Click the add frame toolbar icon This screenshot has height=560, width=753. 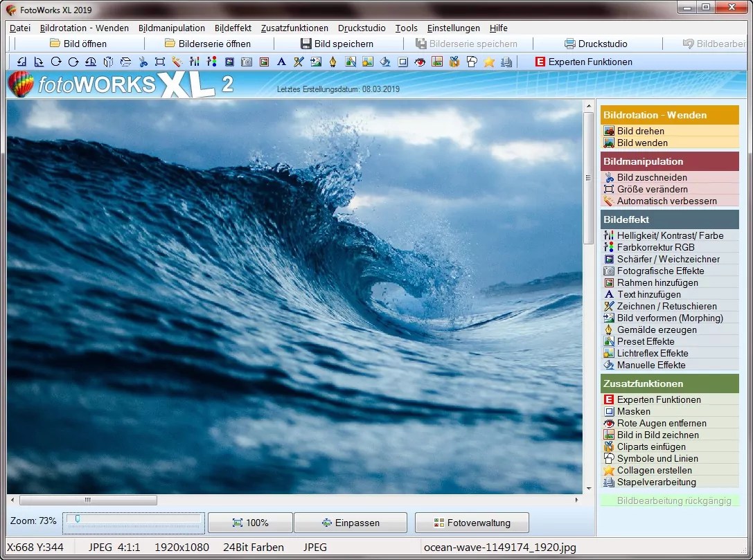pyautogui.click(x=264, y=62)
